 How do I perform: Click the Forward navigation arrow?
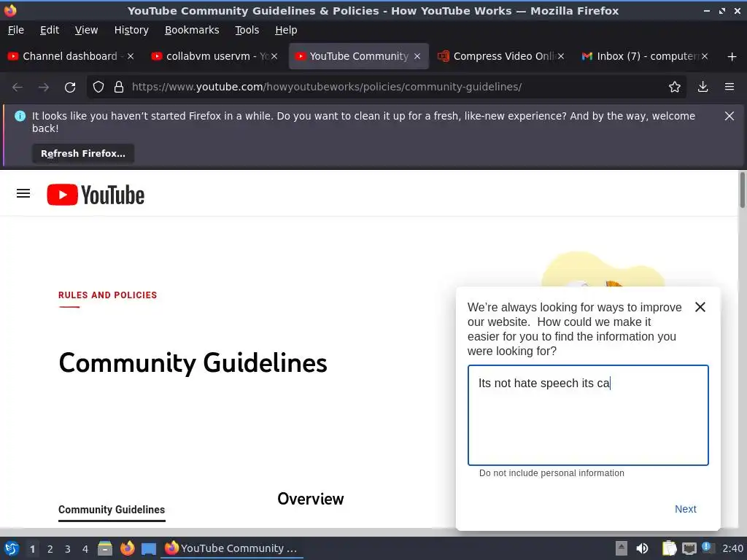tap(43, 87)
